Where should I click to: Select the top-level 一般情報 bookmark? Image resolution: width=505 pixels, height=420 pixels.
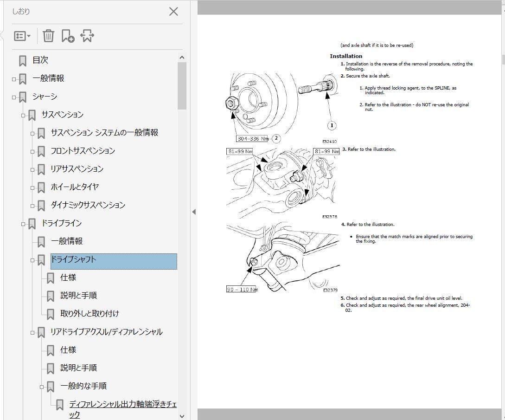tap(48, 78)
